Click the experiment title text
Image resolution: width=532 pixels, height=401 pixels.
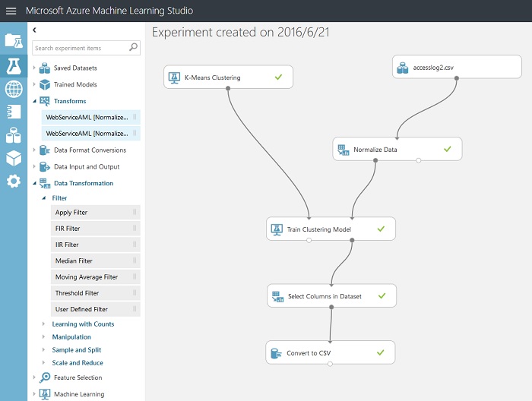point(241,32)
